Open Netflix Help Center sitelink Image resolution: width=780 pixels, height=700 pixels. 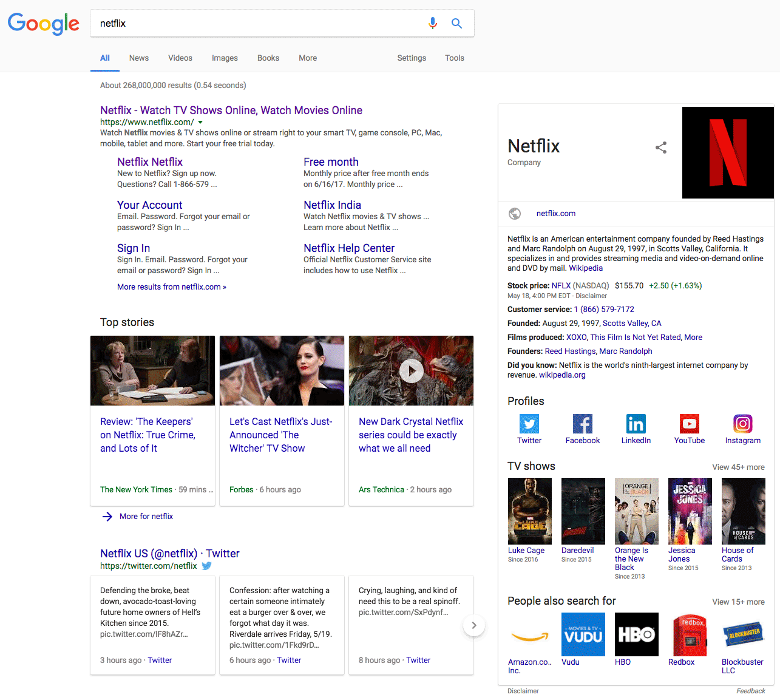(x=349, y=248)
